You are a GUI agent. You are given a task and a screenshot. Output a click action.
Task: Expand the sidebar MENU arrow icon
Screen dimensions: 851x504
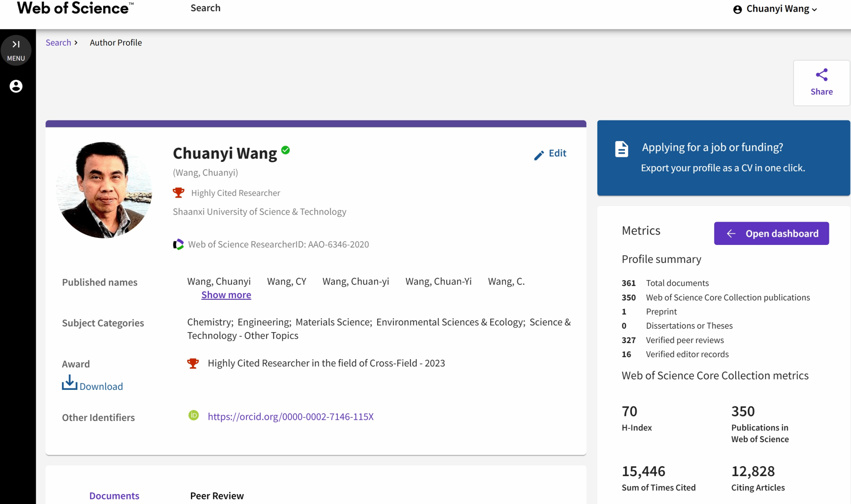[16, 44]
